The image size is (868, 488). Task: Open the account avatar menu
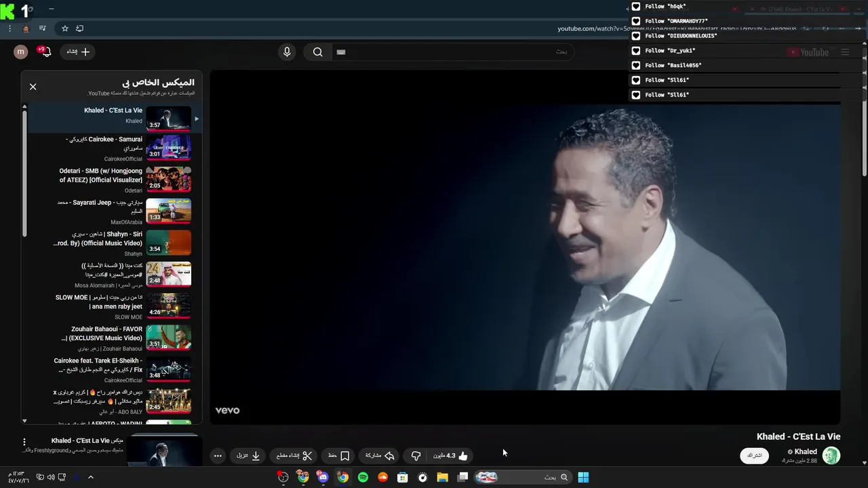[21, 52]
